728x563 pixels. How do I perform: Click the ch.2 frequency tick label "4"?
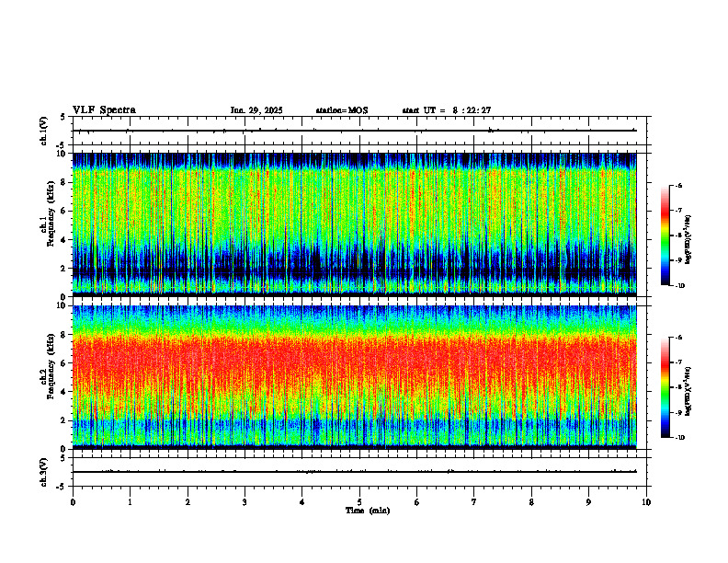pos(64,392)
